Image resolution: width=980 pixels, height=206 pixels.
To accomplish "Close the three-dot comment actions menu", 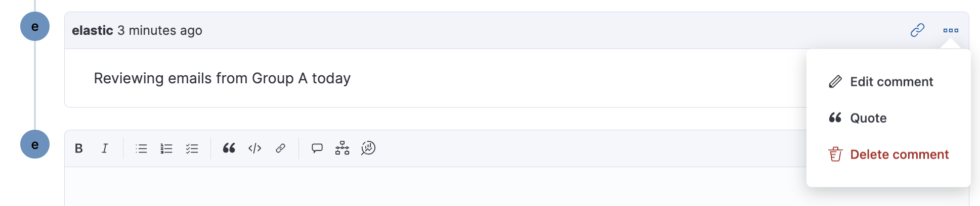I will (x=951, y=30).
